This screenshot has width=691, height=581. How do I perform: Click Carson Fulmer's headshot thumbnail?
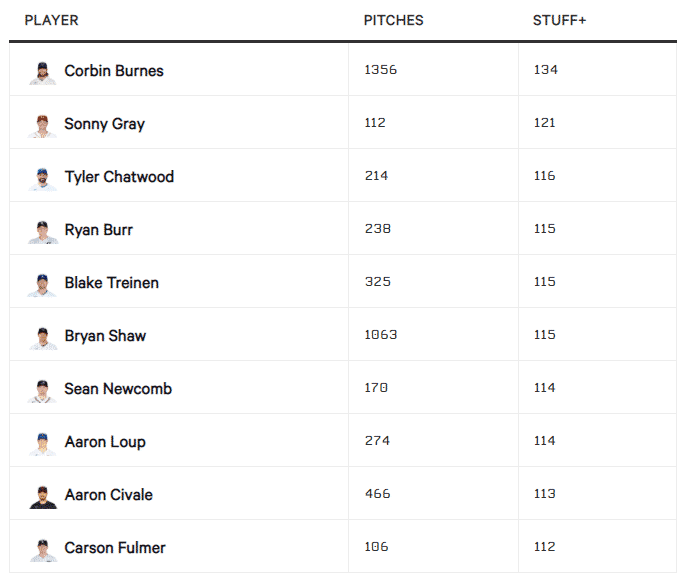(43, 549)
